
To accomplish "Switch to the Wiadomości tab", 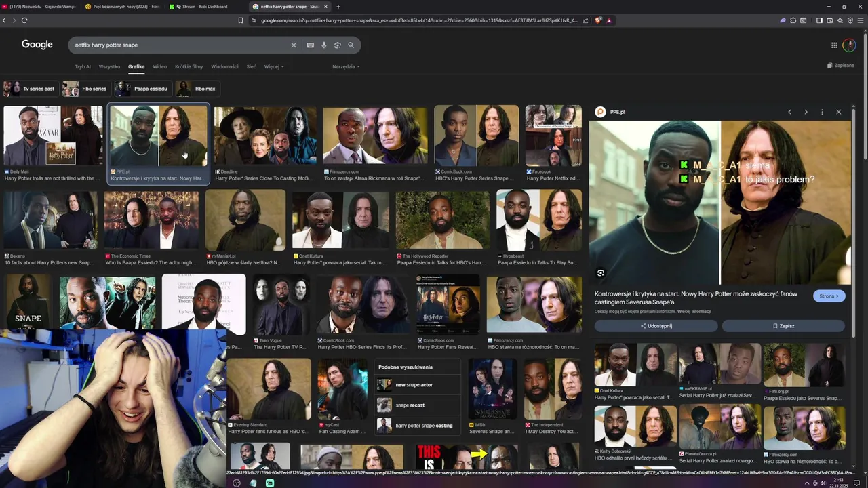I will pyautogui.click(x=224, y=66).
